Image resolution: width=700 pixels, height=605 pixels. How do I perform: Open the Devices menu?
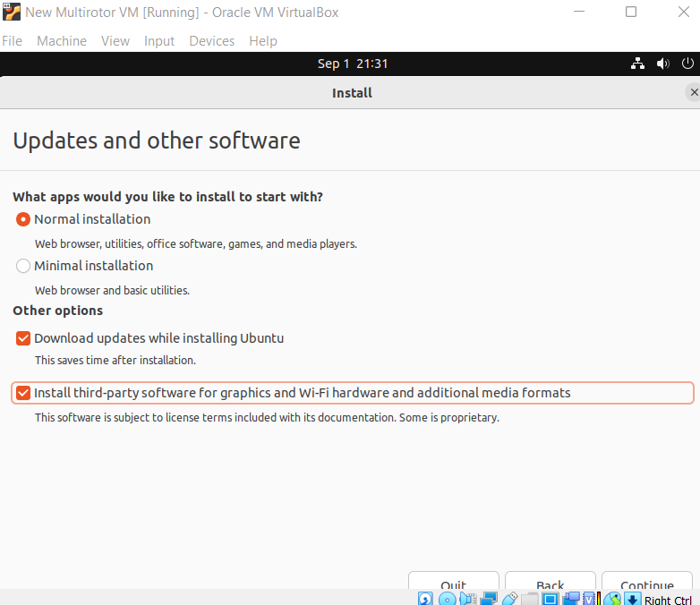(x=211, y=40)
